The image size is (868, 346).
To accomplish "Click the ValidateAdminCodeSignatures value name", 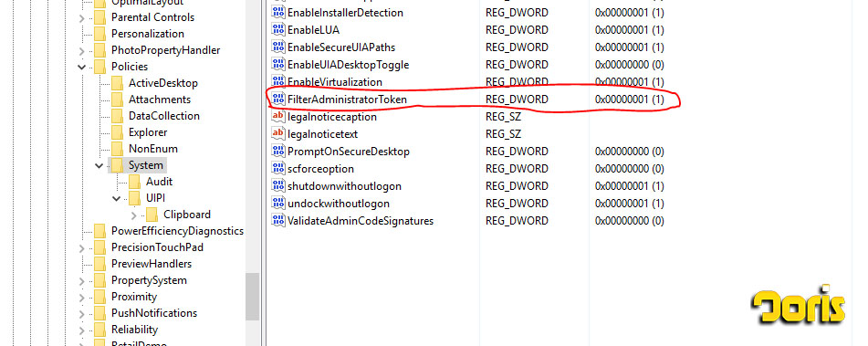I will tap(361, 221).
